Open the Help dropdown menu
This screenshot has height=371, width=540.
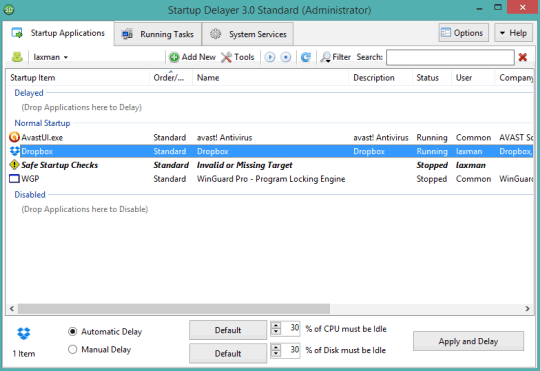tap(513, 33)
